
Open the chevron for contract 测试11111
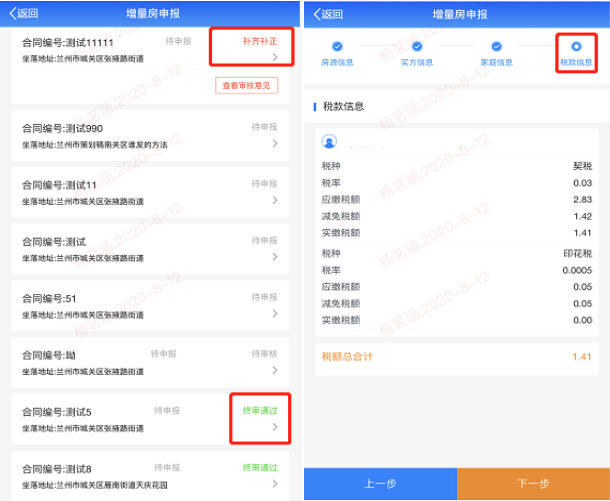[275, 57]
